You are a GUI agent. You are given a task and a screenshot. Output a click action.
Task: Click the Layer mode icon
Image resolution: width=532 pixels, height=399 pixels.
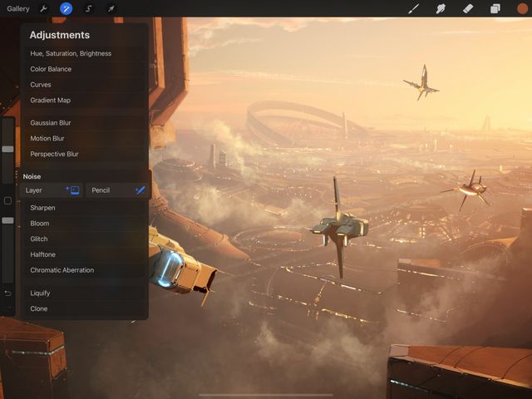point(73,190)
